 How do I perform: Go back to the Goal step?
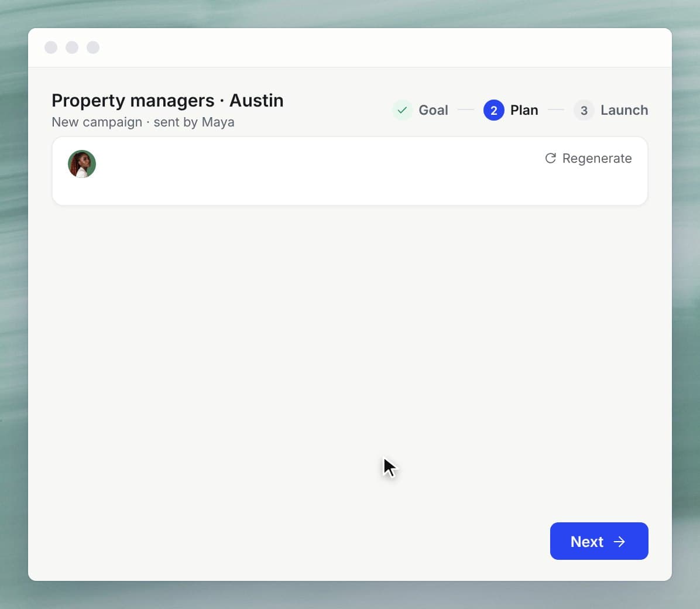[420, 110]
